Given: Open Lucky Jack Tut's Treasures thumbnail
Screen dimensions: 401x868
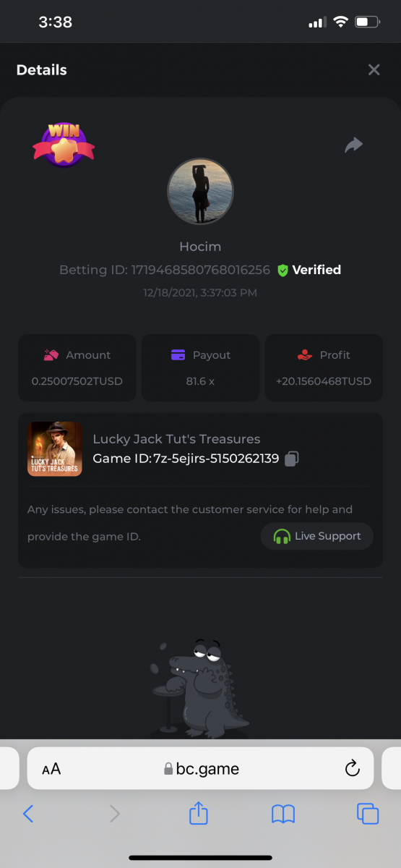Looking at the screenshot, I should (x=55, y=448).
